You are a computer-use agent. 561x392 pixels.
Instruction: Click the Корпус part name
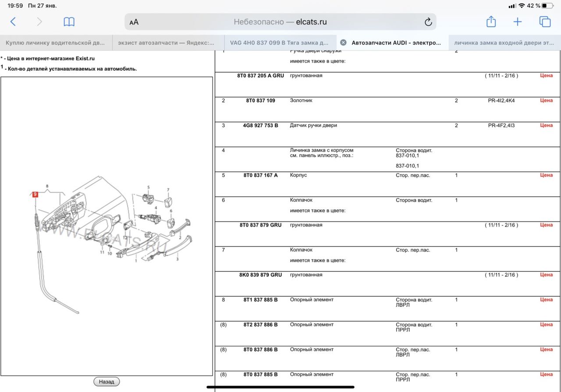(298, 175)
